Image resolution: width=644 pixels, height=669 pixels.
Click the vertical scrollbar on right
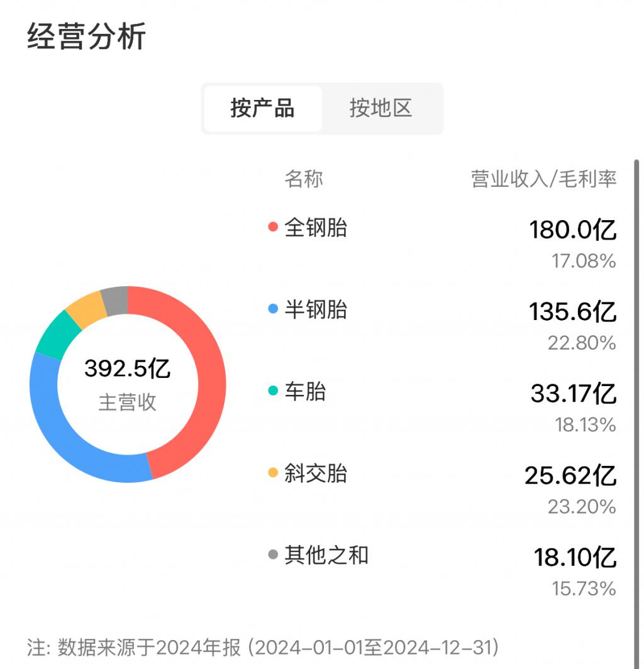point(636,377)
